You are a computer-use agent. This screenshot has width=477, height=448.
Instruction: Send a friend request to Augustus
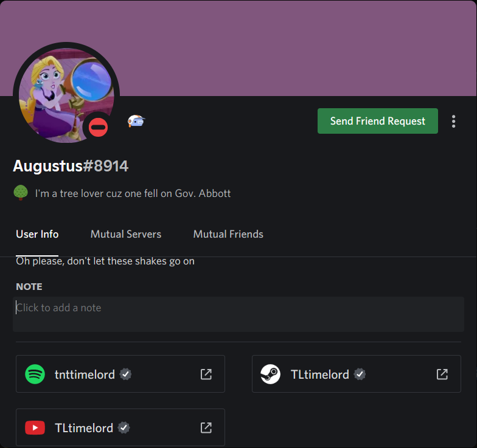377,121
